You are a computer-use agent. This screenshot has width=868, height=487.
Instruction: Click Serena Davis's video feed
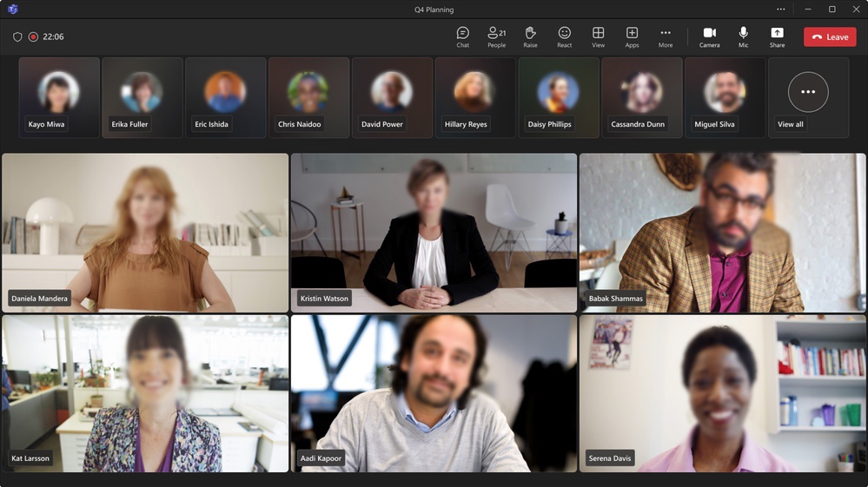pyautogui.click(x=722, y=393)
